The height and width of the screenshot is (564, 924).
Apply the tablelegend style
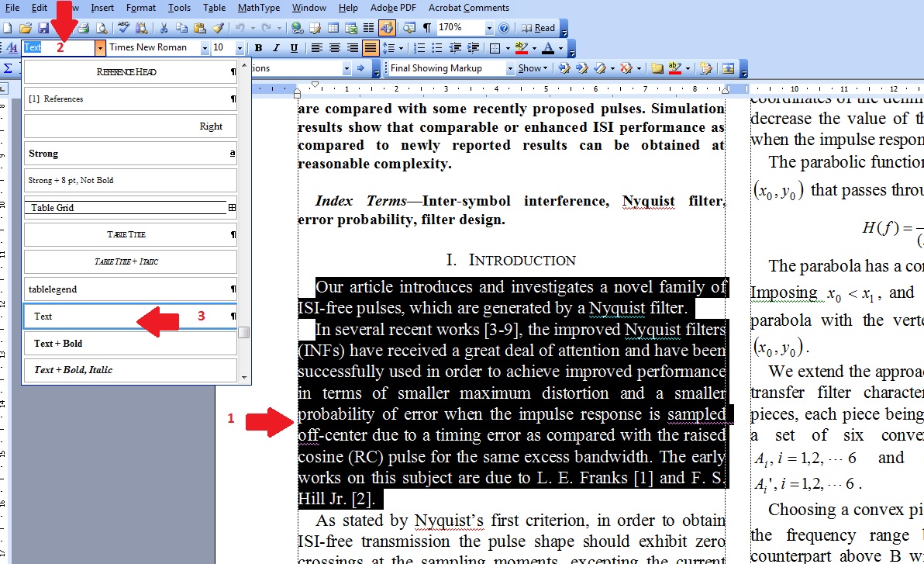pos(130,289)
